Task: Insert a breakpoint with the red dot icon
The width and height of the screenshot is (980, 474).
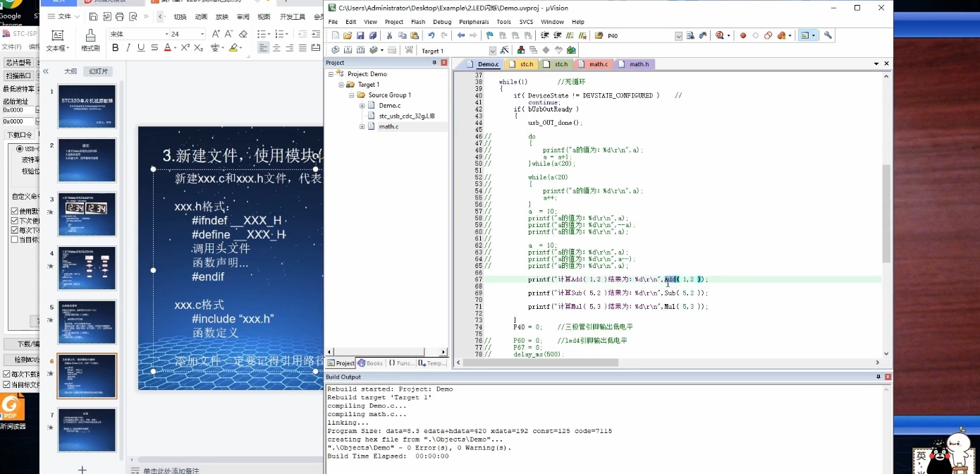Action: (743, 35)
